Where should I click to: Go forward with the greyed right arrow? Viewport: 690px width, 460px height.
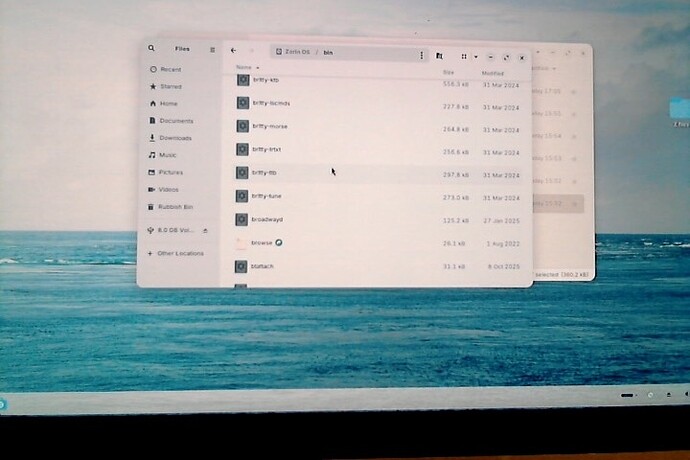[252, 51]
